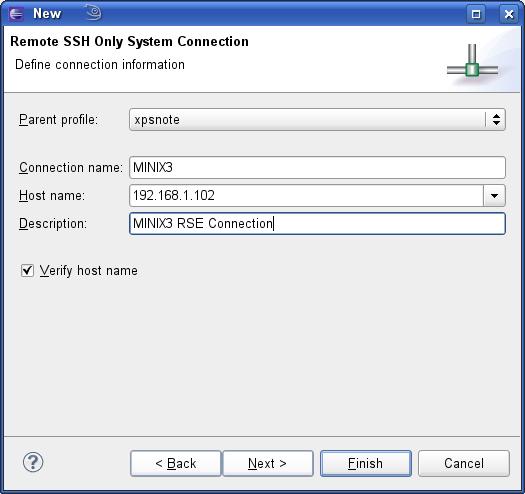The width and height of the screenshot is (525, 494).
Task: Click the openSUSE chameleon icon in title bar
Action: 93,12
